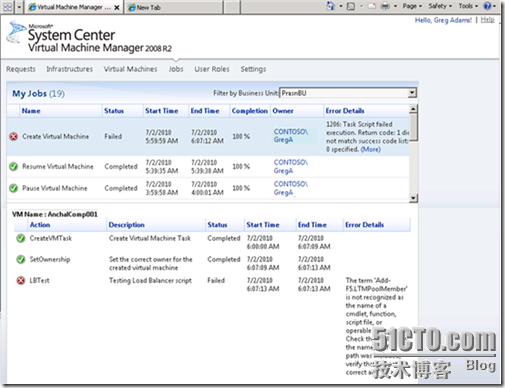This screenshot has width=505, height=388.
Task: Click the System Center logo icon
Action: (x=16, y=32)
